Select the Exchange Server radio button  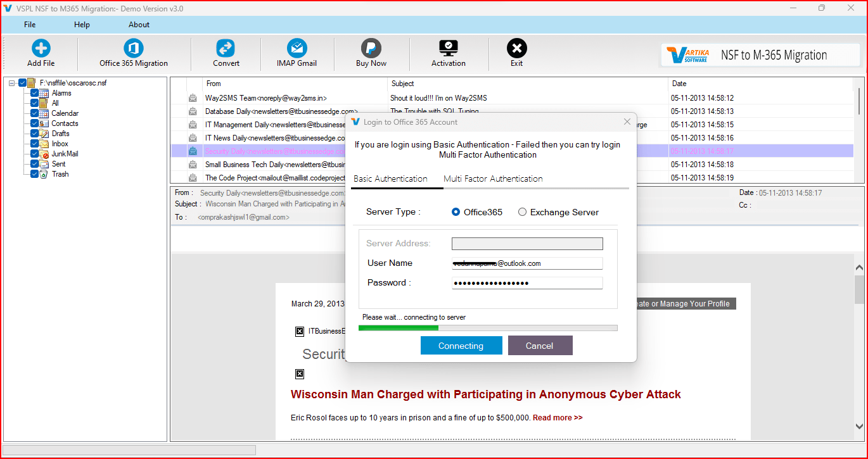point(522,212)
